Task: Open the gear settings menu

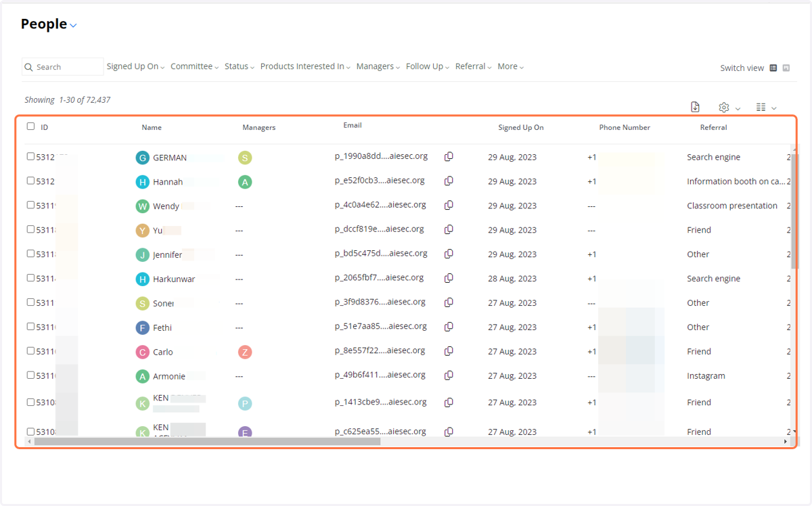Action: click(x=724, y=108)
